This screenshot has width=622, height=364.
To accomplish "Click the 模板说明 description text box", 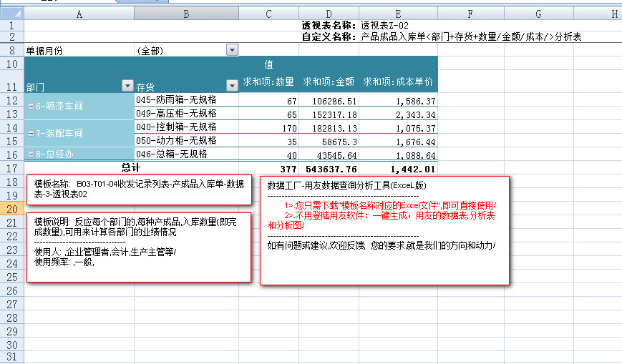I will click(139, 247).
